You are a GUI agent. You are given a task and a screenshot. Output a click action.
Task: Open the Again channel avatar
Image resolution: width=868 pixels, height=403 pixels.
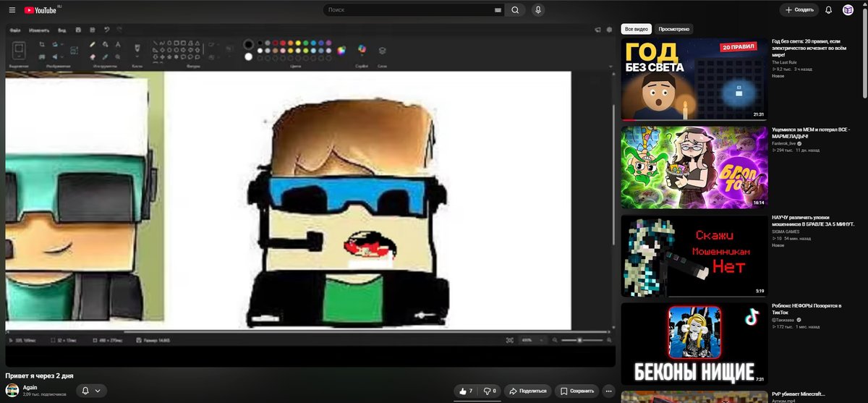12,390
